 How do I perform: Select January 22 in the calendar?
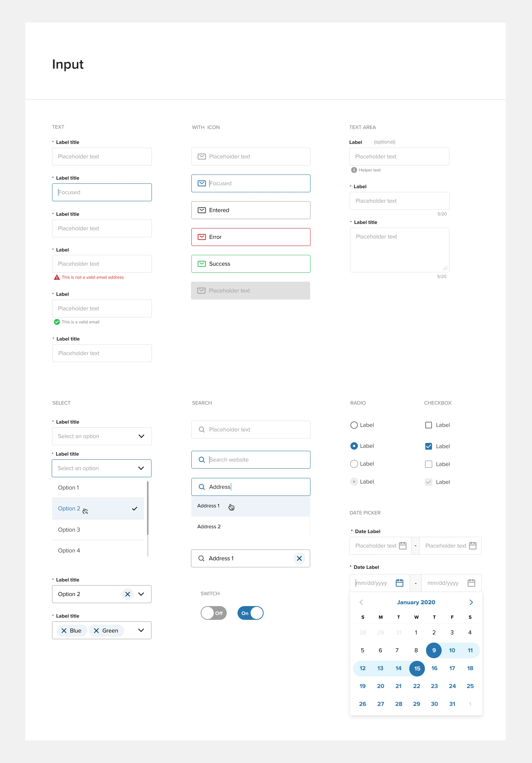[416, 686]
